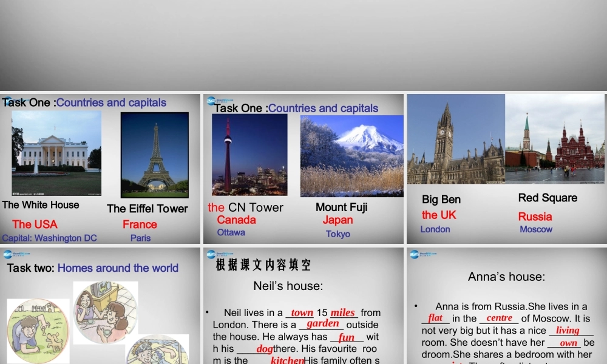The width and height of the screenshot is (607, 364).
Task: Click the red 'Canada' label
Action: point(236,220)
